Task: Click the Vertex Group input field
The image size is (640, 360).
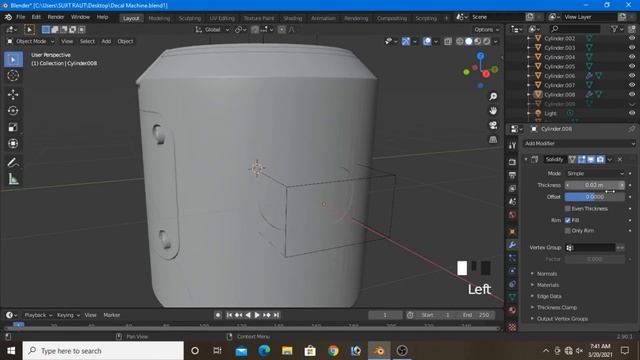Action: click(x=591, y=247)
